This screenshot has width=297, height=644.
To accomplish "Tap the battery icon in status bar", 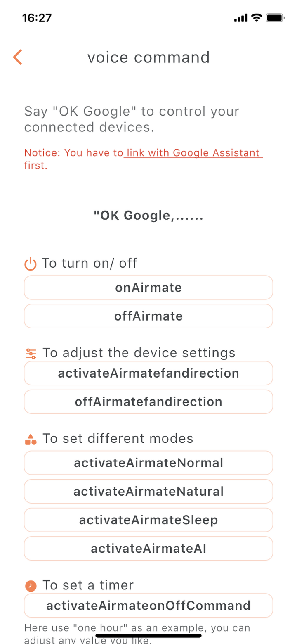I will [274, 18].
